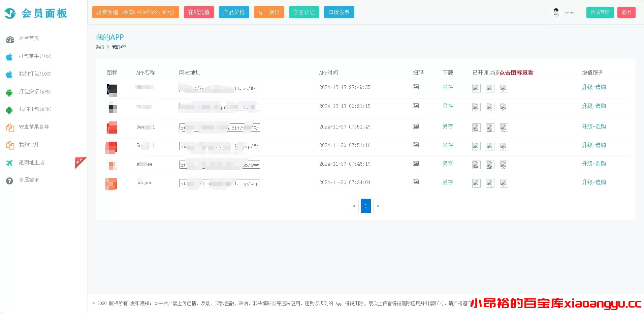The image size is (644, 313).
Task: Click QR code icon in first row
Action: [x=415, y=87]
